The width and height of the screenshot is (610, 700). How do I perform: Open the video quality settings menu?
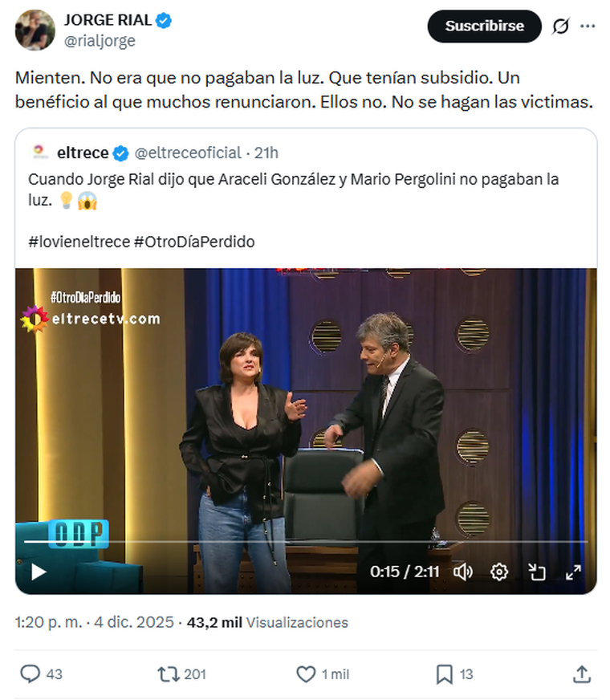click(x=499, y=573)
